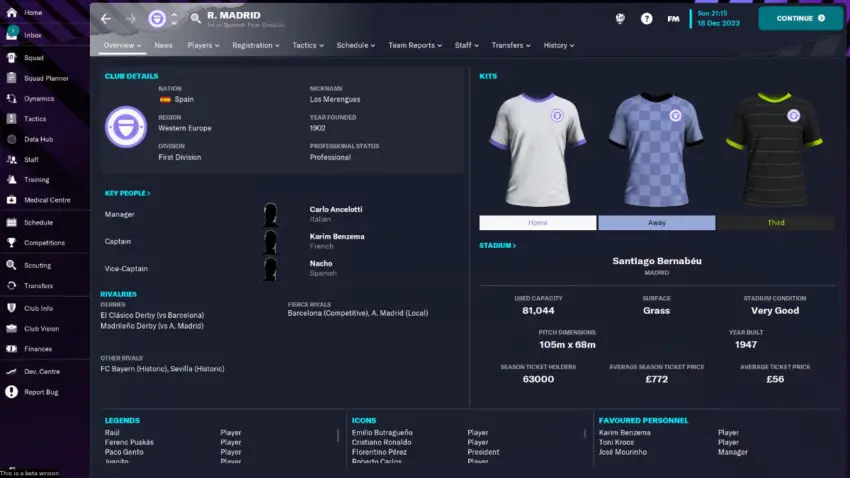The height and width of the screenshot is (478, 850).
Task: Click the large club crest in Club Details
Action: (x=126, y=127)
